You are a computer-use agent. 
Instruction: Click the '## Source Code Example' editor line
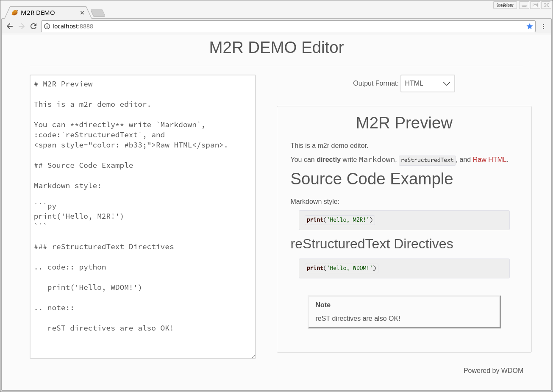point(83,165)
